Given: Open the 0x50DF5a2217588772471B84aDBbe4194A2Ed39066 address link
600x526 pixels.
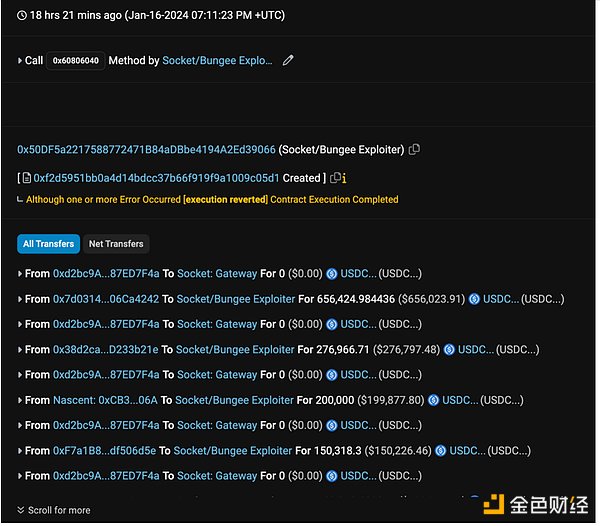Looking at the screenshot, I should pos(146,150).
